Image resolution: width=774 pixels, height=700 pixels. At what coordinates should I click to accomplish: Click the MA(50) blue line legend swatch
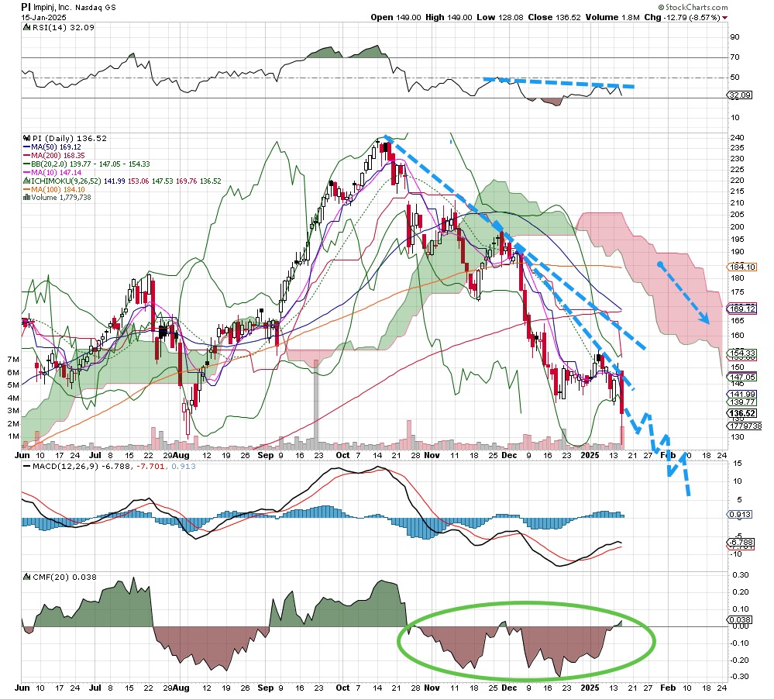point(26,147)
